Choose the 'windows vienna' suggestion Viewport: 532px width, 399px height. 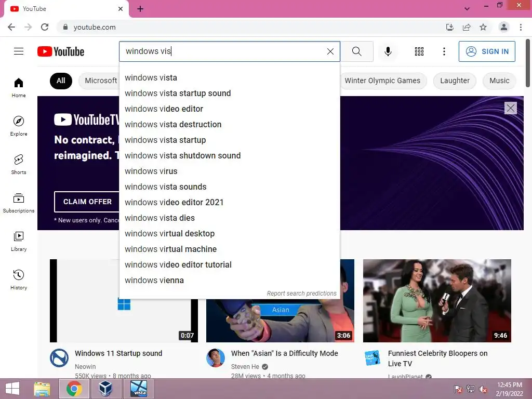click(x=229, y=281)
